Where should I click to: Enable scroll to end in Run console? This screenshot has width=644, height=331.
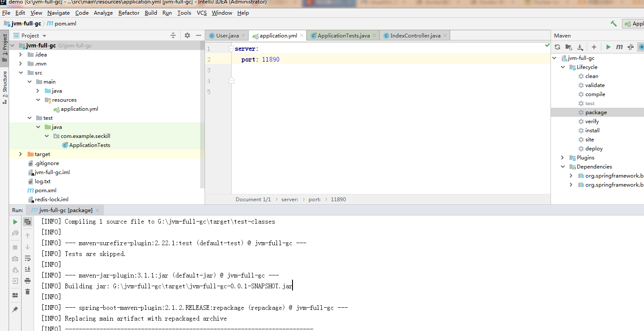pos(28,269)
